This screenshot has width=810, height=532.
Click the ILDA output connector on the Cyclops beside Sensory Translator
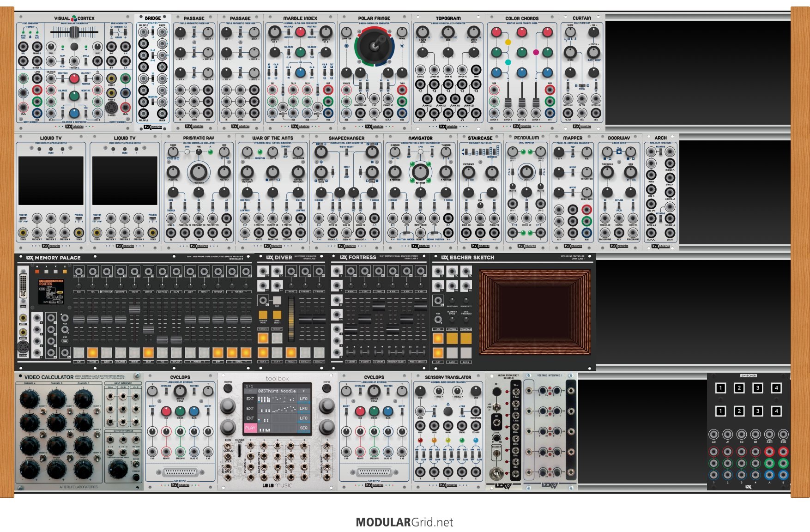click(x=374, y=473)
